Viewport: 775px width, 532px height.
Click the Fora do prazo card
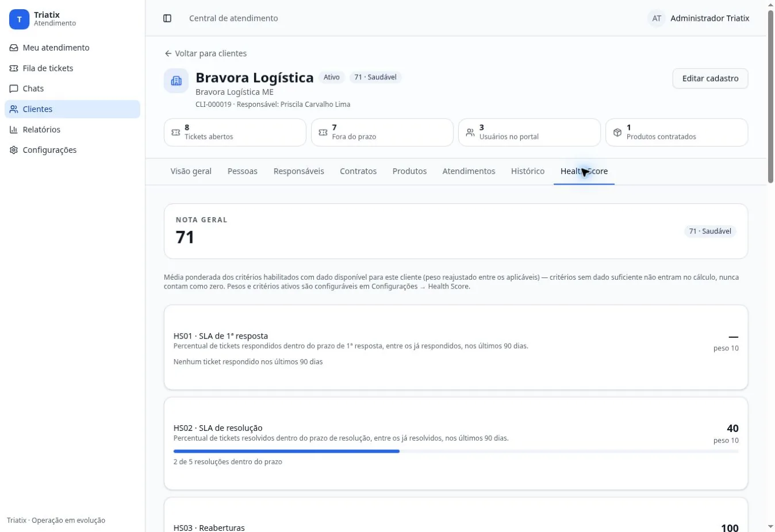tap(382, 133)
